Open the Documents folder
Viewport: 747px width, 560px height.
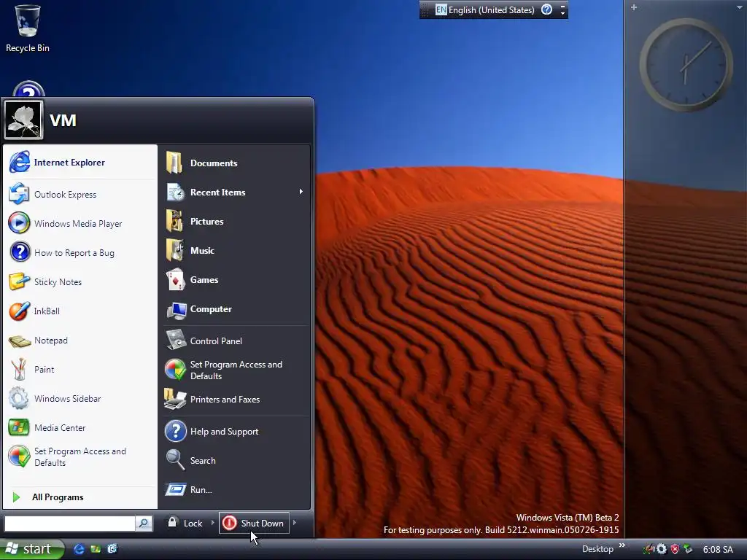coord(235,163)
